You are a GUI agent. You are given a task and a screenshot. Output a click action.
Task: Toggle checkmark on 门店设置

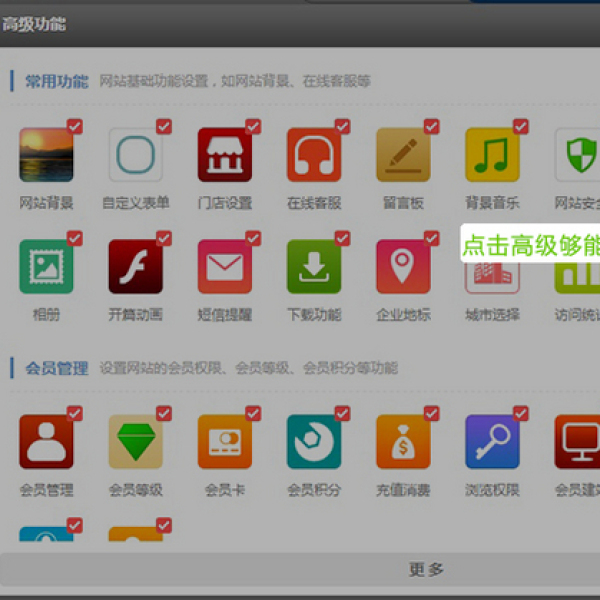tap(253, 126)
